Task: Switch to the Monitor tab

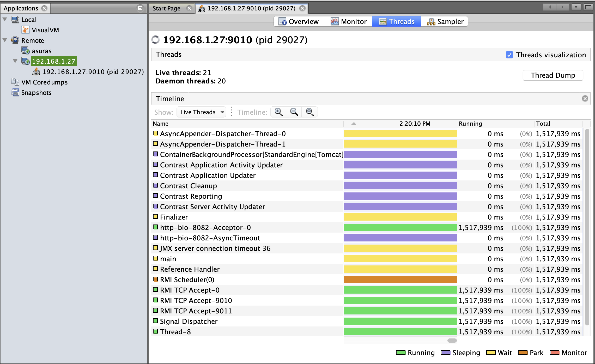Action: (348, 21)
